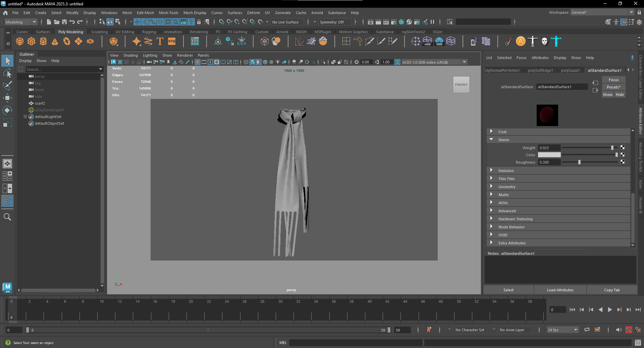This screenshot has width=644, height=348.
Task: Click the cyan T-pose figure shelf icon
Action: [556, 41]
